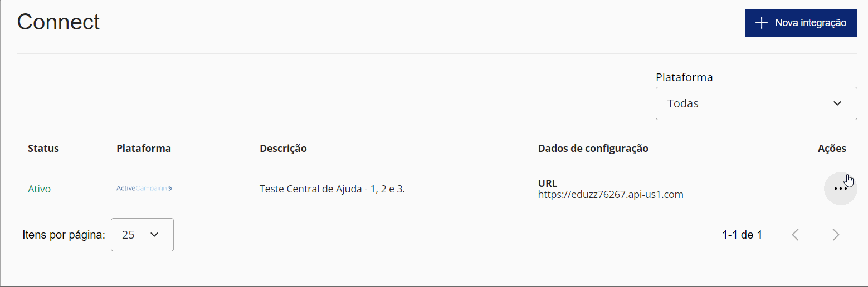Click the Descrição column header
Image resolution: width=868 pixels, height=287 pixels.
click(x=283, y=149)
